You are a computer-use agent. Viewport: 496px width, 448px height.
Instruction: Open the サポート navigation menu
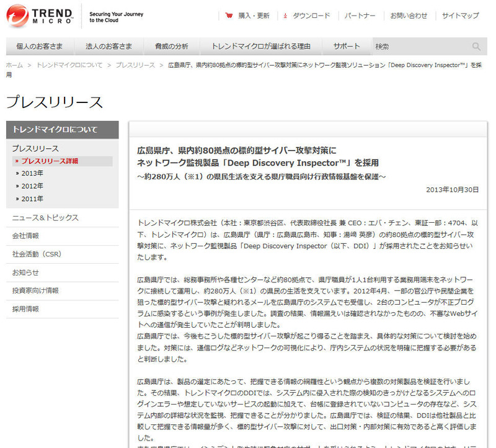point(347,47)
